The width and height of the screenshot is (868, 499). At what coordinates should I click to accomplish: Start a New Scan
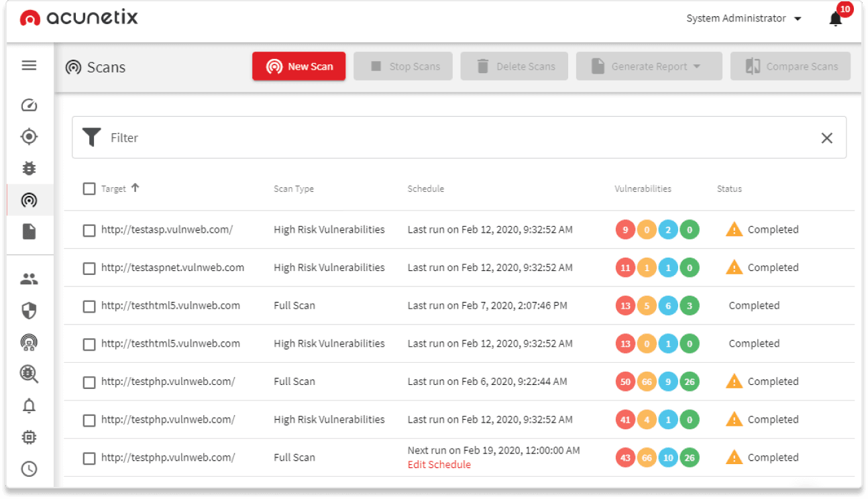point(299,66)
